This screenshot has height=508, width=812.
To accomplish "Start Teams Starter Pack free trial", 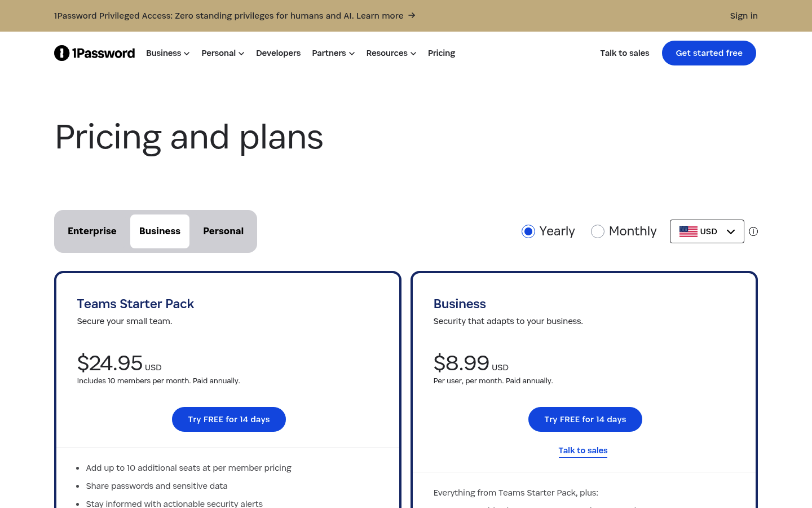I will coord(229,419).
